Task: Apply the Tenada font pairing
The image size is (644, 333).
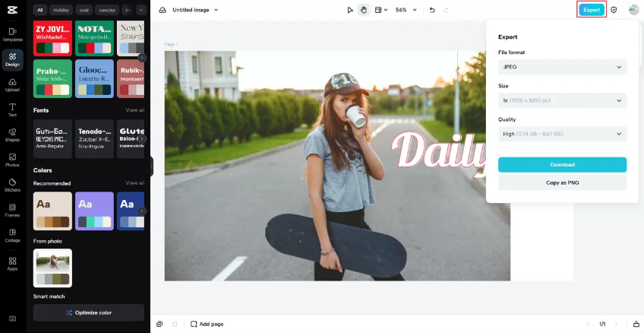Action: coord(94,139)
